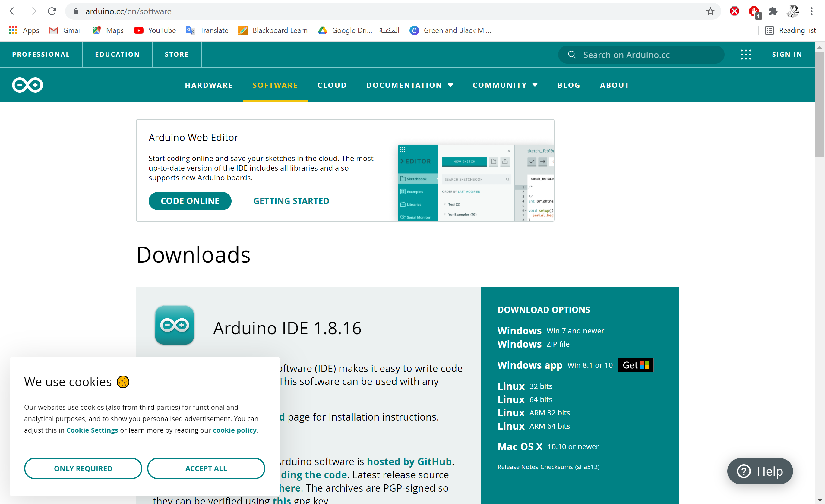This screenshot has width=825, height=504.
Task: Open the Gmail bookmark
Action: 65,30
